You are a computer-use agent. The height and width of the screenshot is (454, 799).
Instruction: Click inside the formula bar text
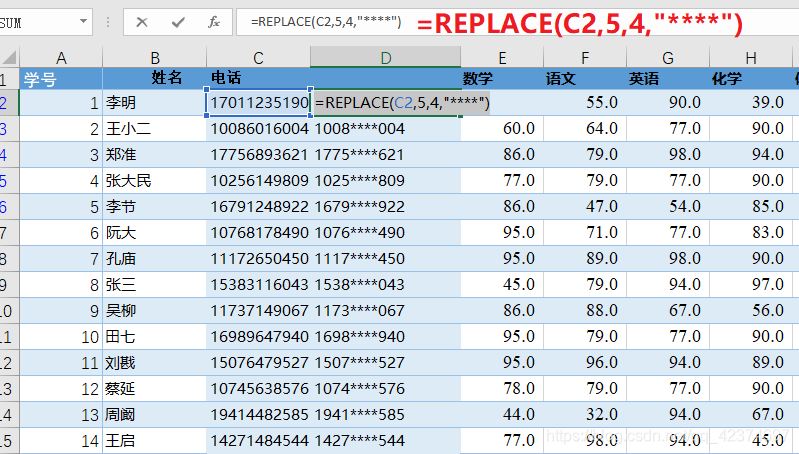pos(326,22)
